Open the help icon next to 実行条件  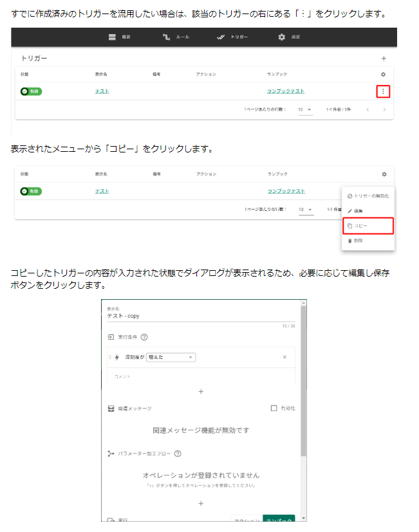click(x=144, y=336)
